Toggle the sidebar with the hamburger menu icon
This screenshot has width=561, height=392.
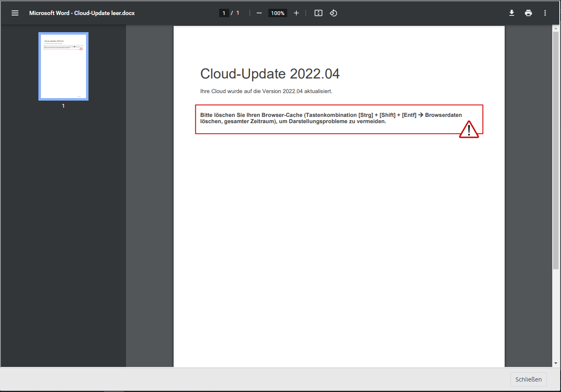click(x=15, y=13)
